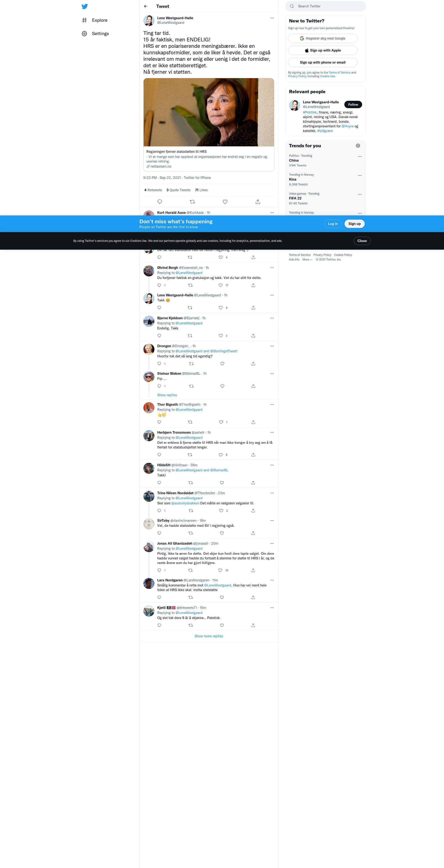The width and height of the screenshot is (444, 868).
Task: Expand Show replies under Steinar Bleken
Action: click(167, 395)
